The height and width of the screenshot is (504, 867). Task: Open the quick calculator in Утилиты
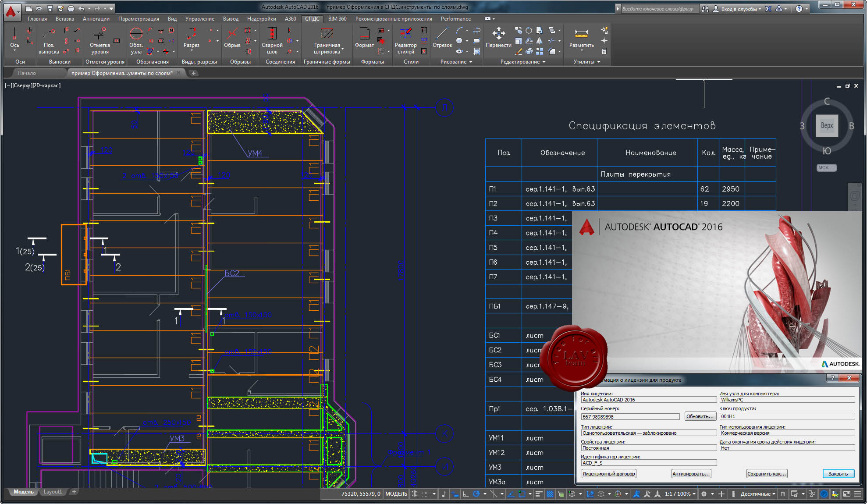(x=604, y=51)
